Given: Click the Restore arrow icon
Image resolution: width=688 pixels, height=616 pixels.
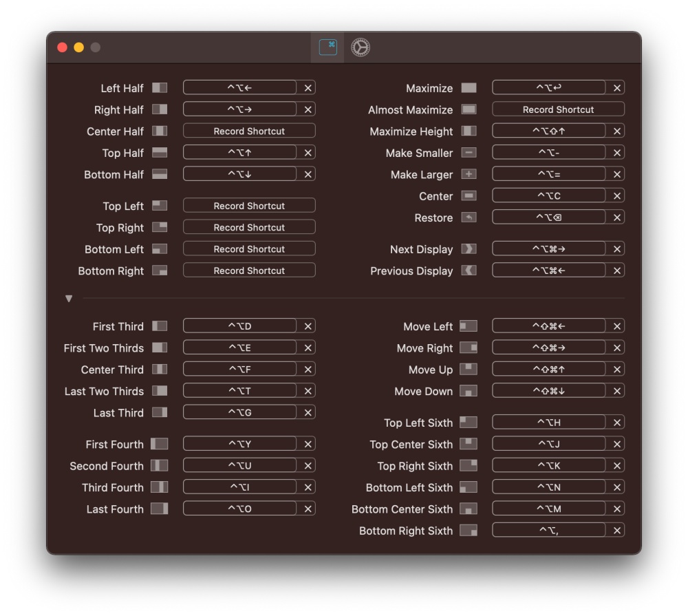Looking at the screenshot, I should [x=469, y=217].
